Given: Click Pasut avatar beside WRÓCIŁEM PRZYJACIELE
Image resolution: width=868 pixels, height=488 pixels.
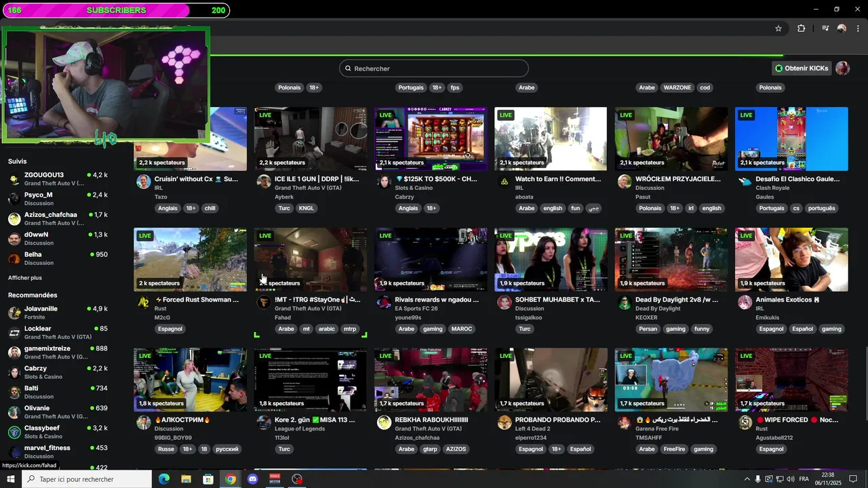Looking at the screenshot, I should 625,182.
